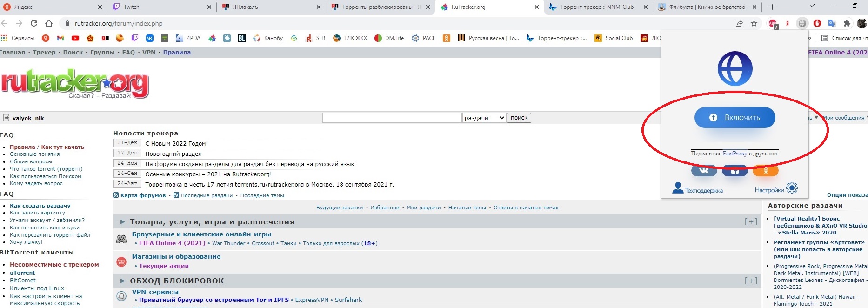
Task: Open the valyok_nik profile link
Action: click(x=28, y=118)
